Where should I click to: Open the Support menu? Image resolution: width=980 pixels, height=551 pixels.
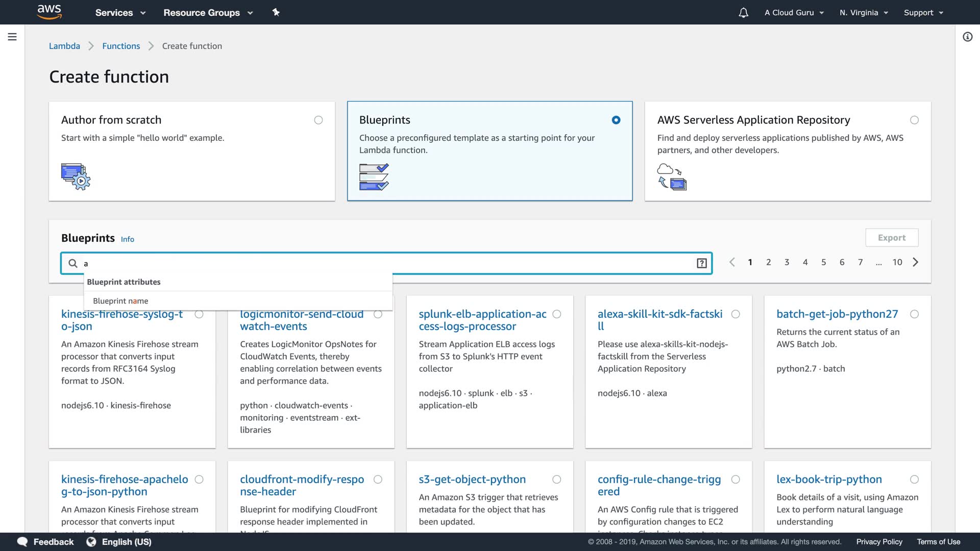(x=923, y=13)
